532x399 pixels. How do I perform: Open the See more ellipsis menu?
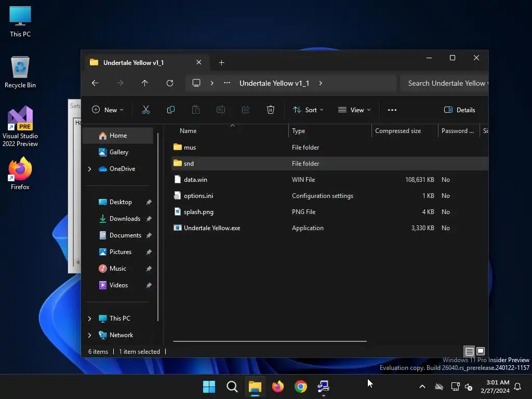[x=392, y=110]
